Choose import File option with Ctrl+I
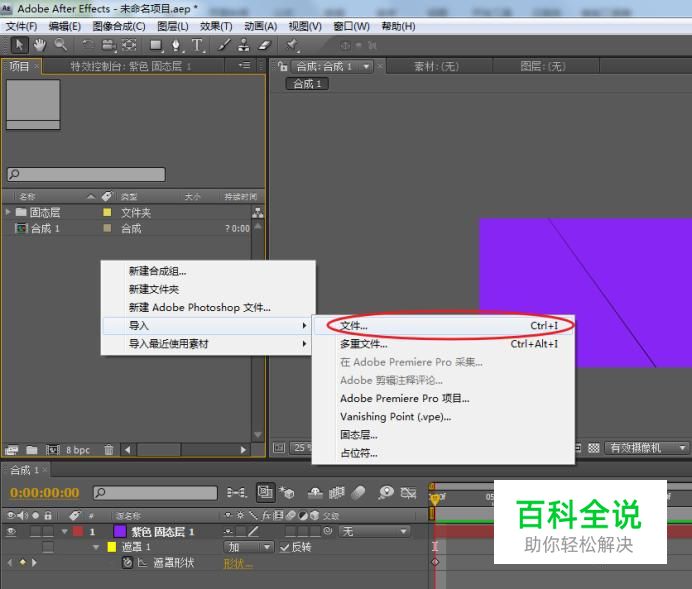 click(x=443, y=326)
